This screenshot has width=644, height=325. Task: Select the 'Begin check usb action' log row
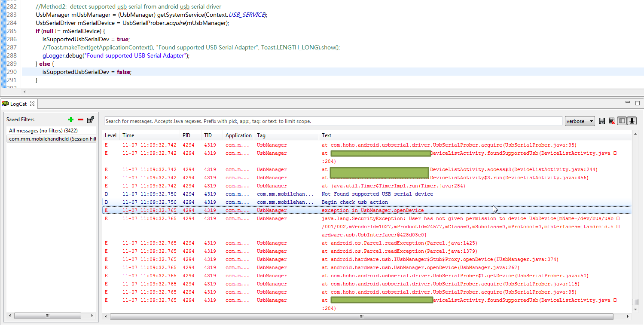(x=354, y=202)
